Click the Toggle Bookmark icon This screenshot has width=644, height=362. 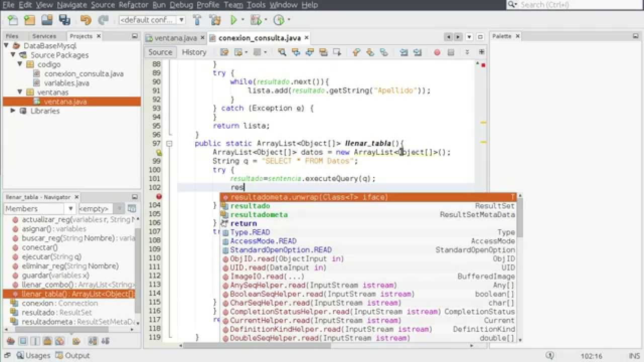[384, 52]
